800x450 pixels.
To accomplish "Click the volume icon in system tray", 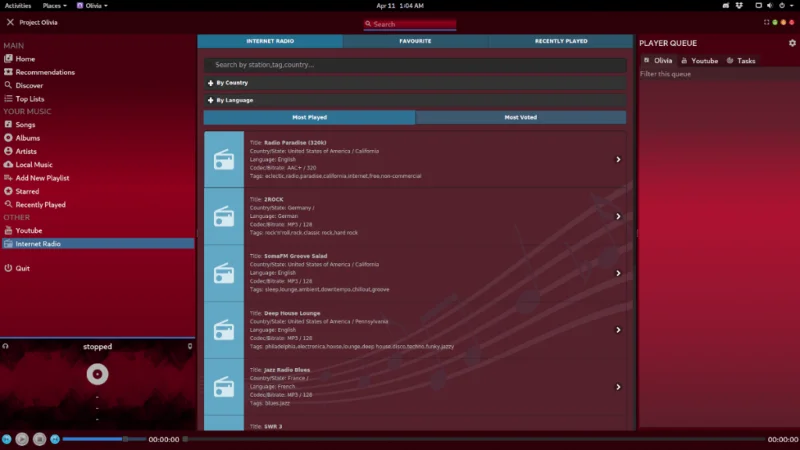I will (x=769, y=6).
